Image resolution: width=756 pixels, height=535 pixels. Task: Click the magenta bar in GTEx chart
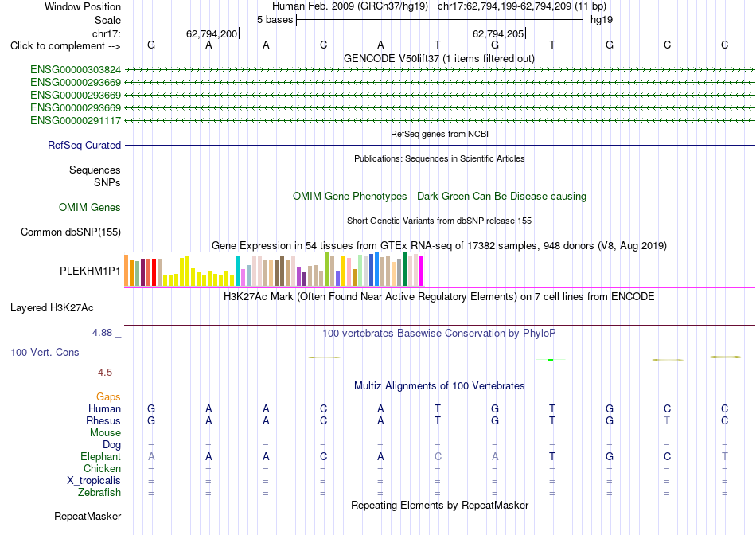(422, 271)
